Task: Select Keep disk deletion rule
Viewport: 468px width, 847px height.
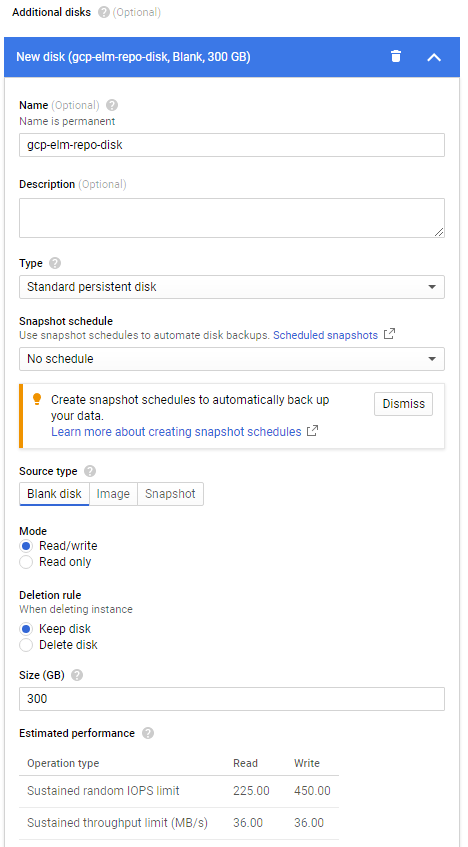Action: tap(26, 629)
